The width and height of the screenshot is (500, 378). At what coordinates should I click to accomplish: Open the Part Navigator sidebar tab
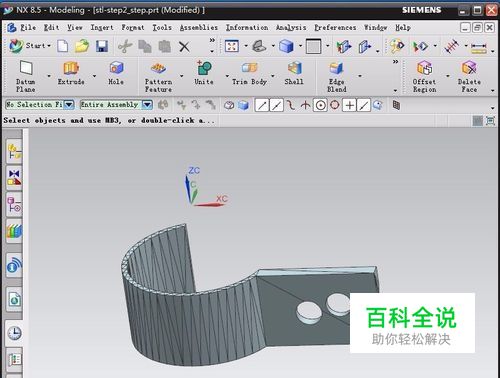[x=14, y=204]
